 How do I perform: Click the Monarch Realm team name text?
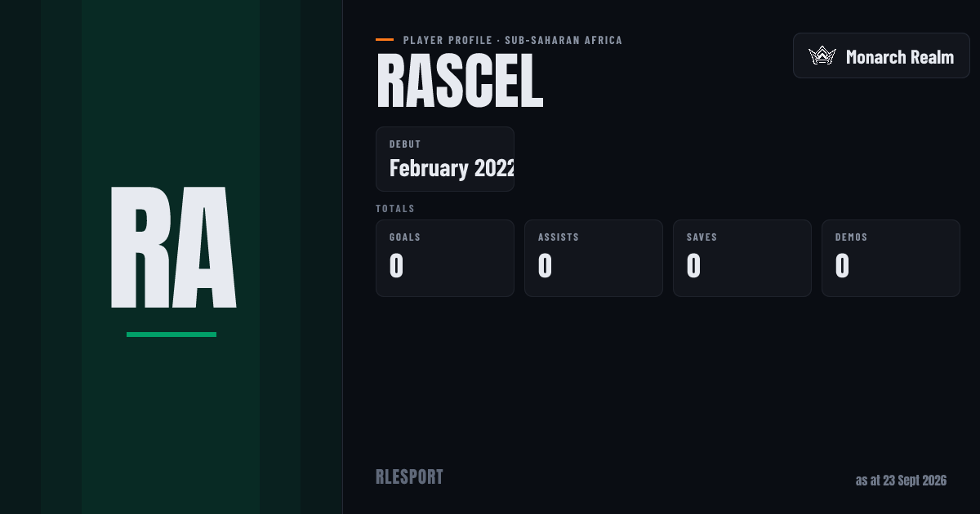[900, 57]
